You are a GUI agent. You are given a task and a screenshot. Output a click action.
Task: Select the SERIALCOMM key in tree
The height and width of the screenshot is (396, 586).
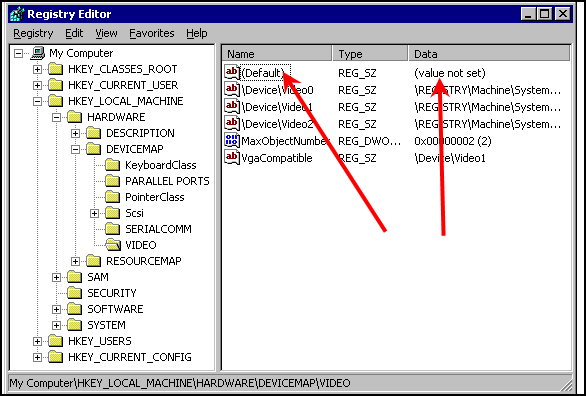point(158,229)
